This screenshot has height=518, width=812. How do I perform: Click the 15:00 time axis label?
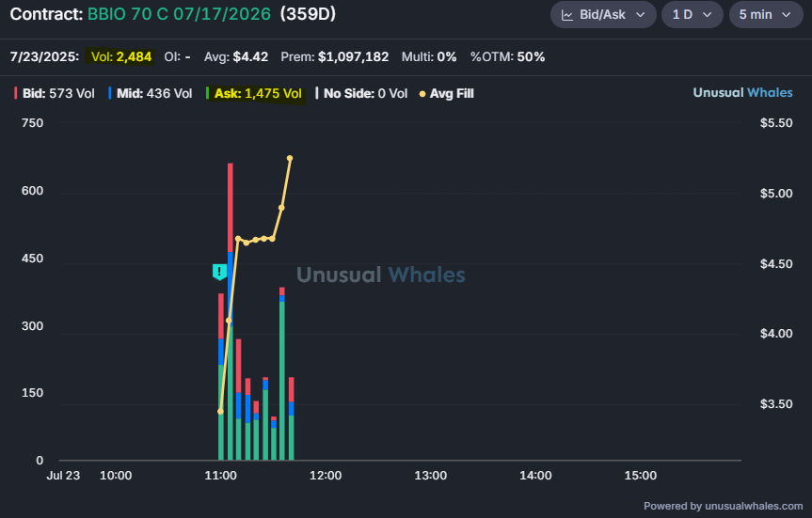[x=640, y=476]
